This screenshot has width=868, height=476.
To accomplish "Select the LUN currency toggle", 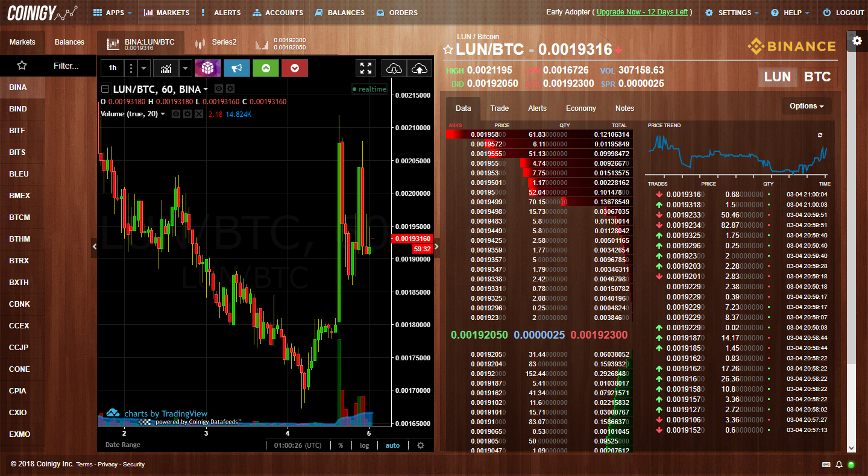I will pyautogui.click(x=778, y=77).
